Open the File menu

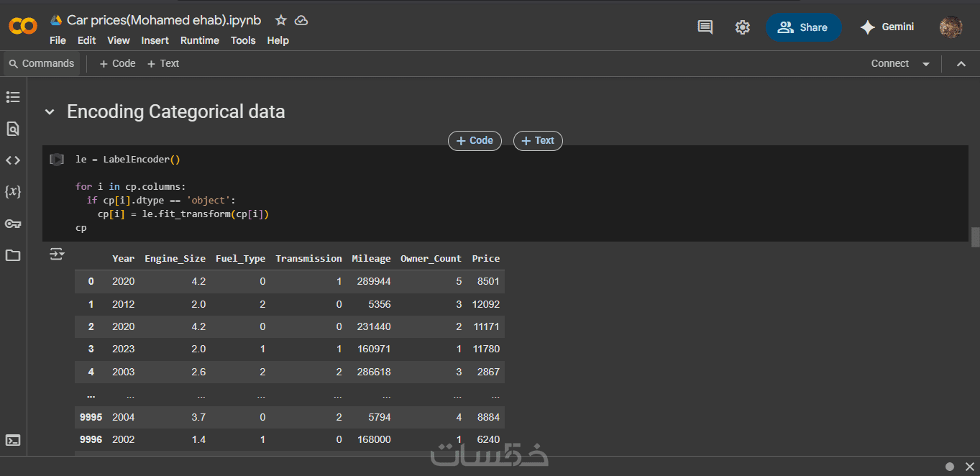[x=58, y=40]
